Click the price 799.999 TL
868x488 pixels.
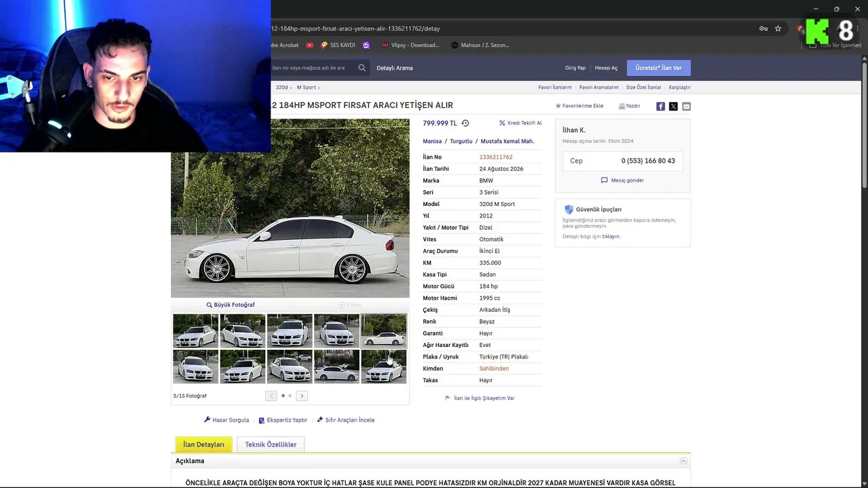pyautogui.click(x=440, y=123)
